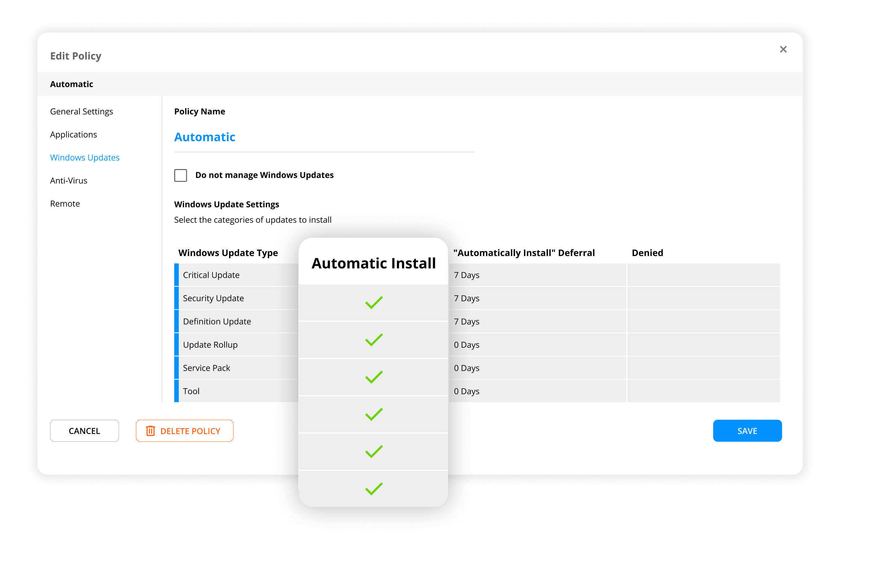This screenshot has width=882, height=588.
Task: Switch to Applications section
Action: point(73,135)
